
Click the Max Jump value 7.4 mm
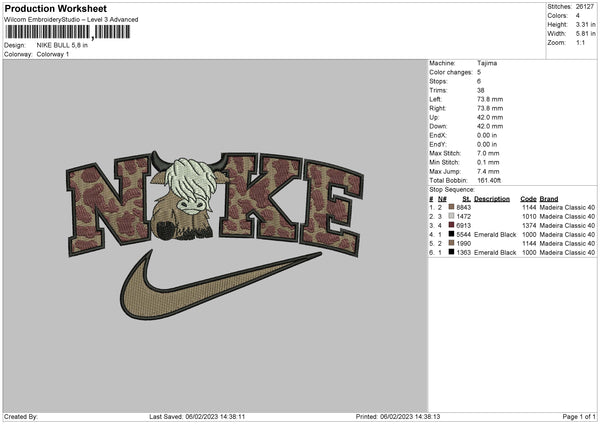(x=488, y=171)
